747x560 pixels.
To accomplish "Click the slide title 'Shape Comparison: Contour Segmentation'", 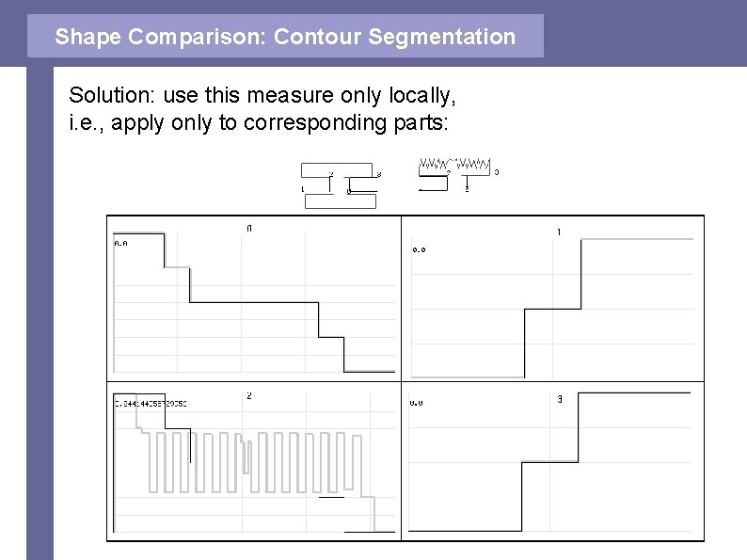I will (x=285, y=37).
